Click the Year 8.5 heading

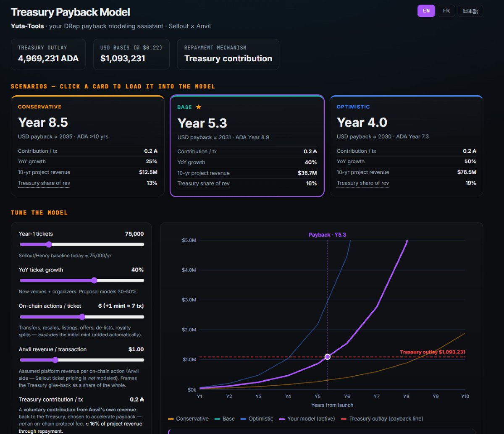click(x=43, y=122)
